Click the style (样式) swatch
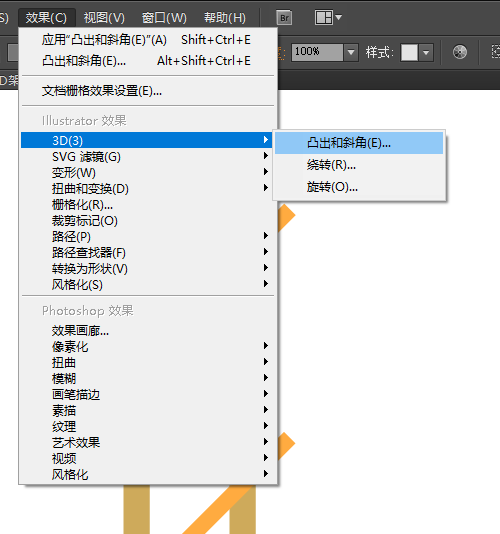 [x=409, y=52]
